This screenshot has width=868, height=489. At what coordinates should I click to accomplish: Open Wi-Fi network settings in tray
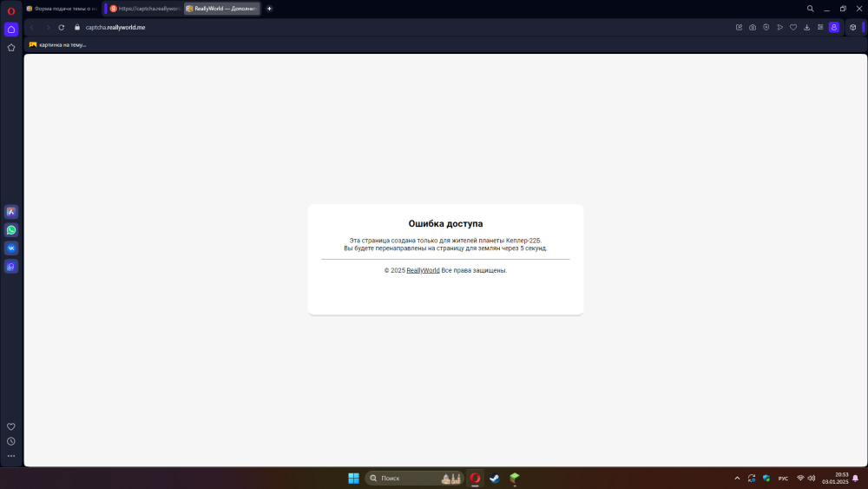(800, 478)
